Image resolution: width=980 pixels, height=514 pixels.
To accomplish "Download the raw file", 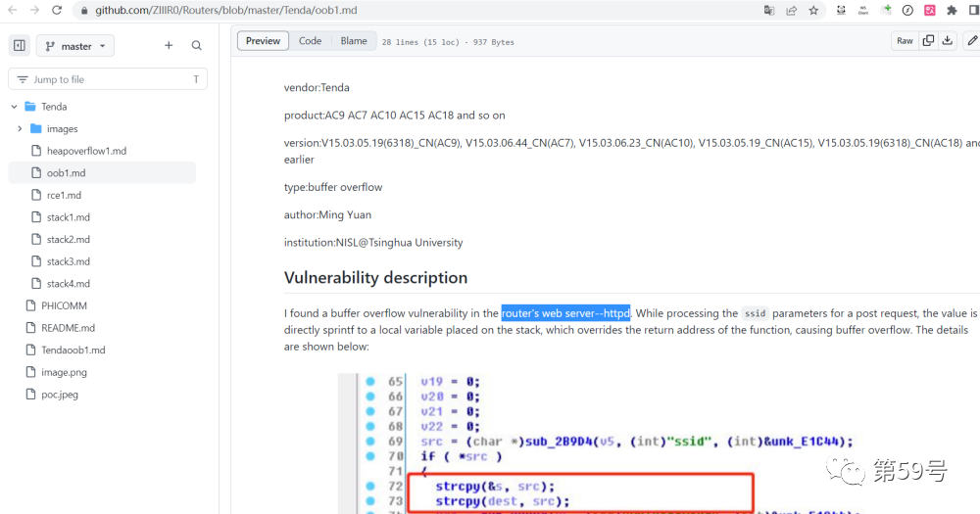I will click(948, 40).
